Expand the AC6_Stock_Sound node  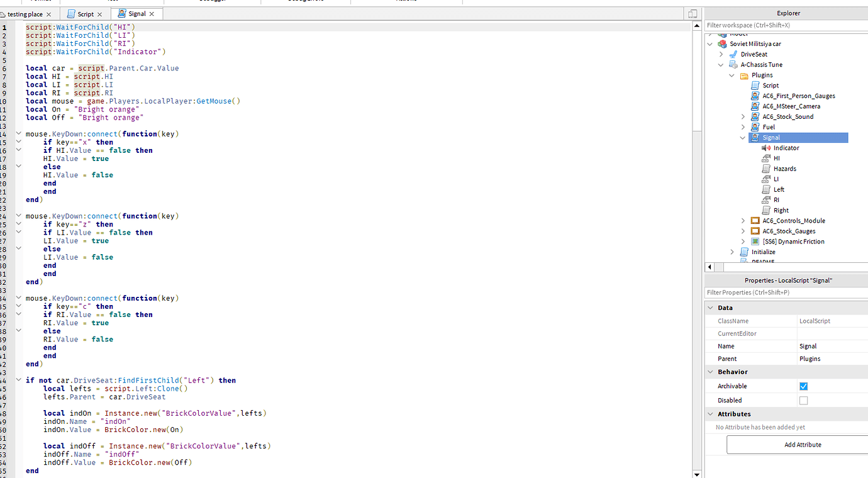coord(743,116)
